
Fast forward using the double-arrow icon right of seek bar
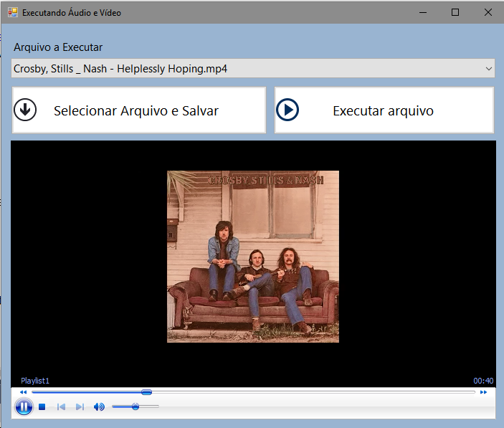(483, 392)
